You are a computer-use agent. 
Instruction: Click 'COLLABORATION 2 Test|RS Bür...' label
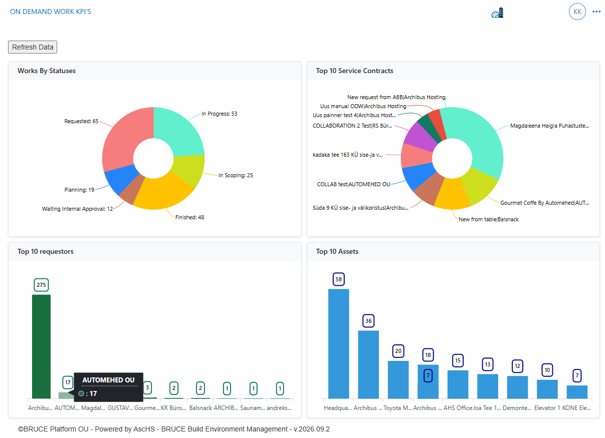pyautogui.click(x=352, y=126)
